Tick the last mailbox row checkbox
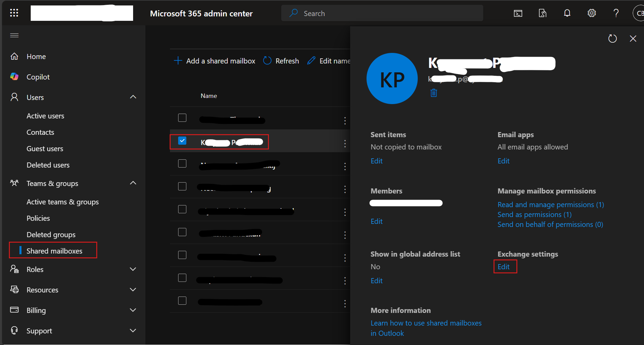Screen dimensions: 644x345 click(182, 301)
